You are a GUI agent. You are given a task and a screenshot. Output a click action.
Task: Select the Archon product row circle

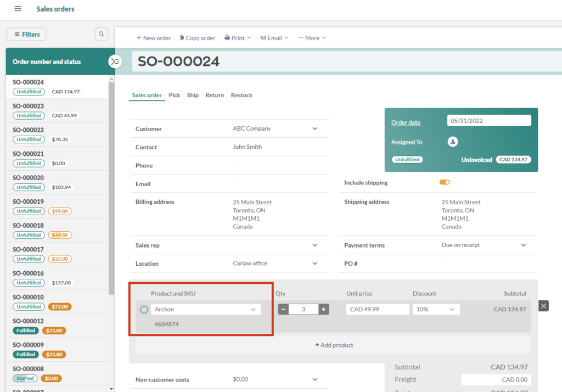point(143,309)
